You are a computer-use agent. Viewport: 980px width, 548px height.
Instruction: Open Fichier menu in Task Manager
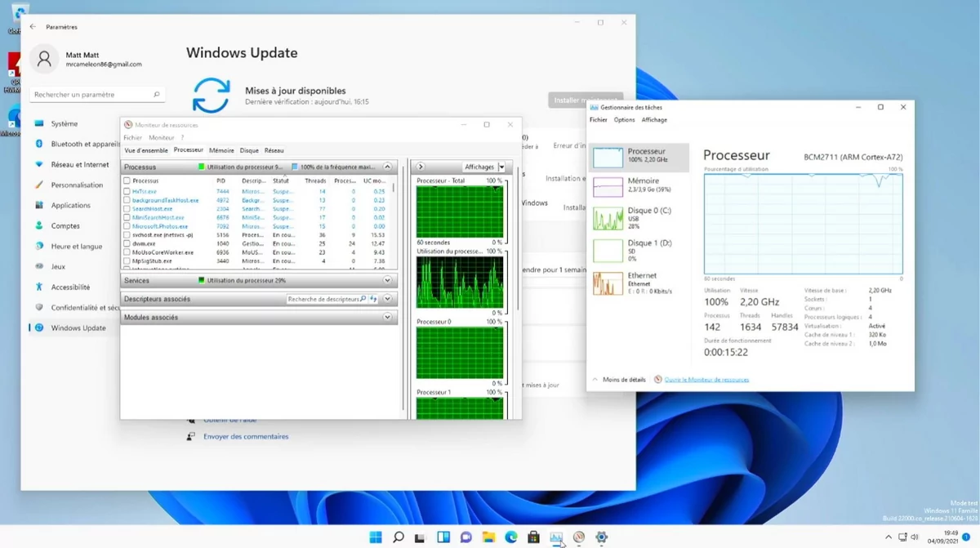599,120
